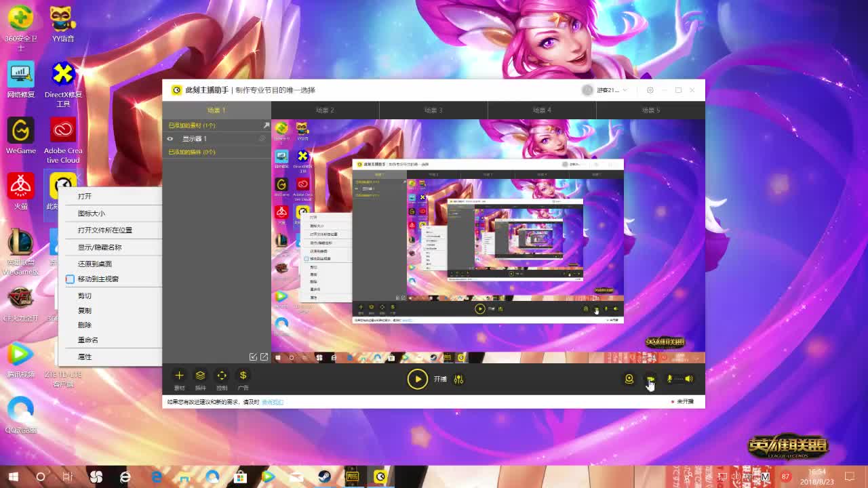Open the Windows Start menu
868x488 pixels.
click(13, 476)
